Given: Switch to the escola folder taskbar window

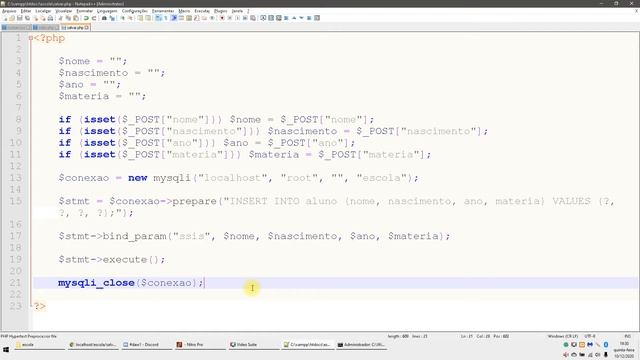Looking at the screenshot, I should (x=39, y=345).
